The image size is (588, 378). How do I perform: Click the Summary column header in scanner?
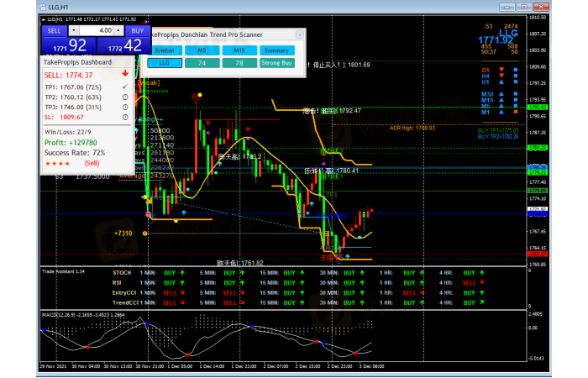[276, 50]
